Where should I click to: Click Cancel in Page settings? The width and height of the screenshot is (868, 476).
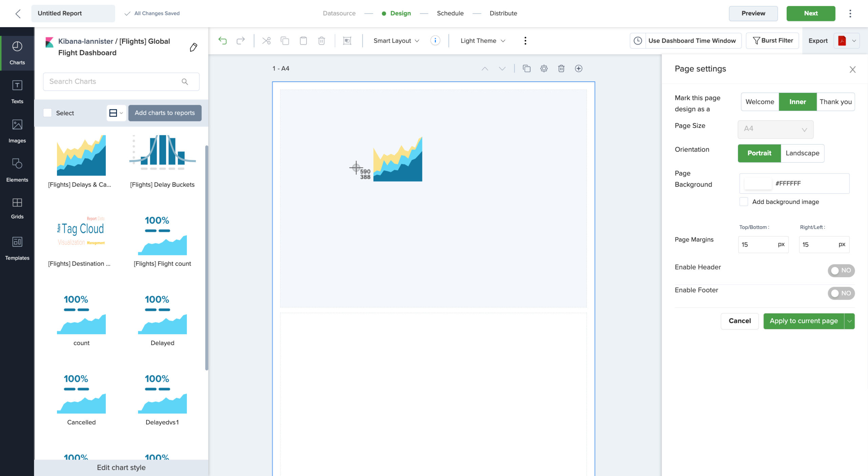click(x=739, y=321)
